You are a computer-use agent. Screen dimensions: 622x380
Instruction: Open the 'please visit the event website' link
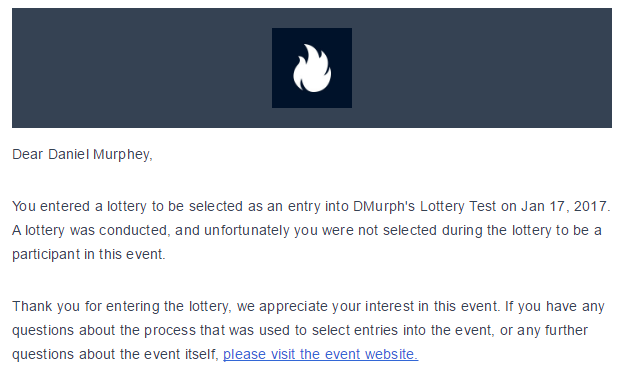(x=320, y=354)
